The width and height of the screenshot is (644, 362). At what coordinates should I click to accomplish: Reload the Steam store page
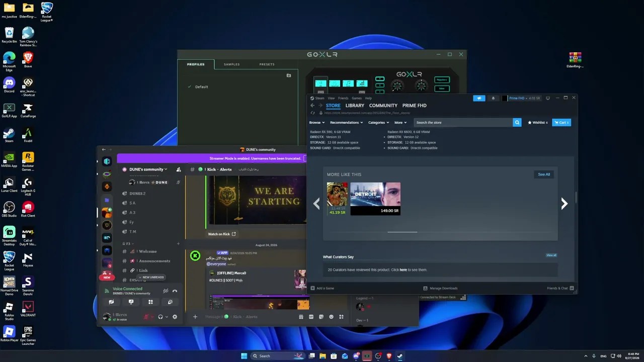tap(312, 113)
